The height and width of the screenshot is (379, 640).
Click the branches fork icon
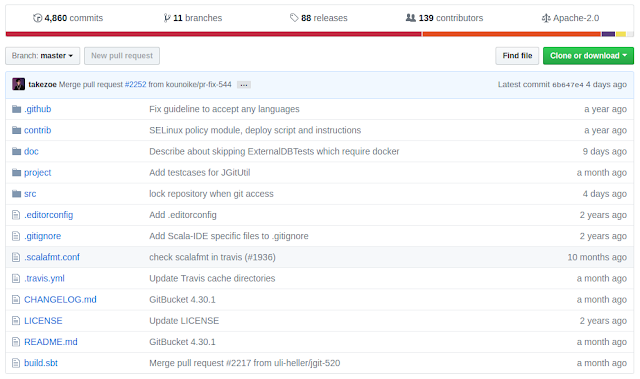167,18
